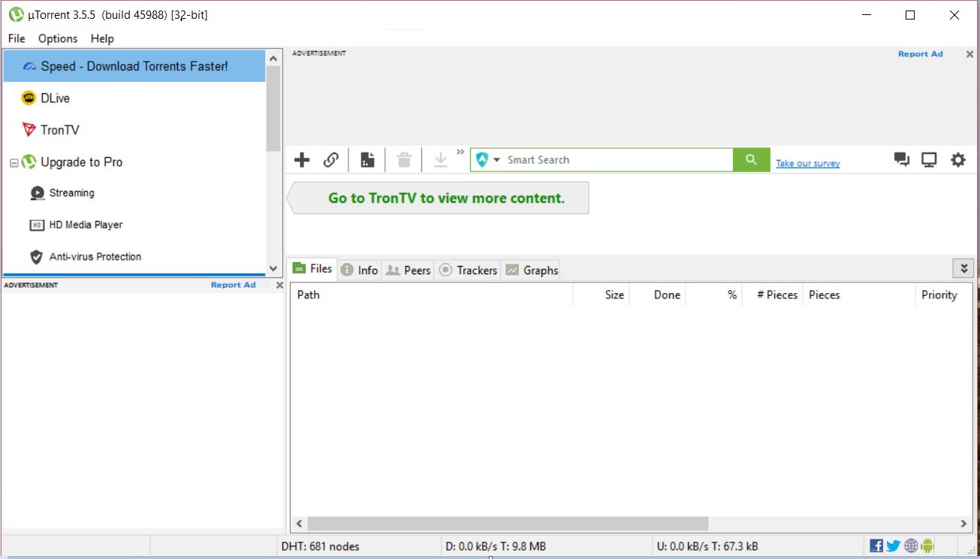Viewport: 980px width, 559px height.
Task: Click the download speed status D: 0.0 kB/s
Action: point(496,546)
